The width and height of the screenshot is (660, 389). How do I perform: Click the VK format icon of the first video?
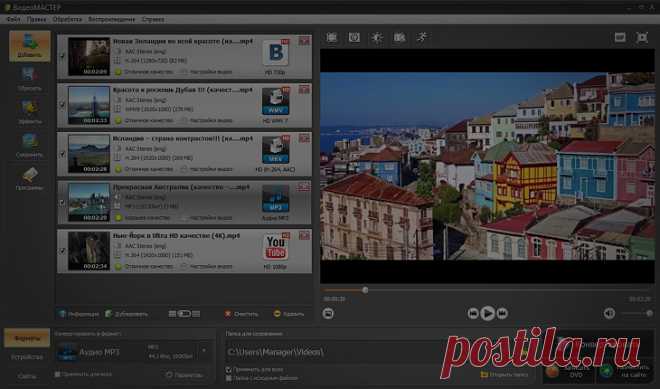click(x=276, y=53)
